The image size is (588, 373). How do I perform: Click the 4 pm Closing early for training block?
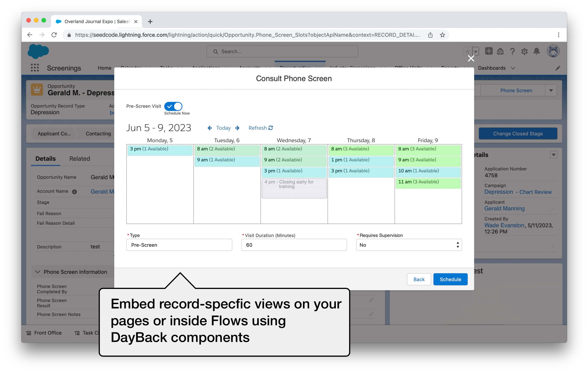click(x=294, y=188)
